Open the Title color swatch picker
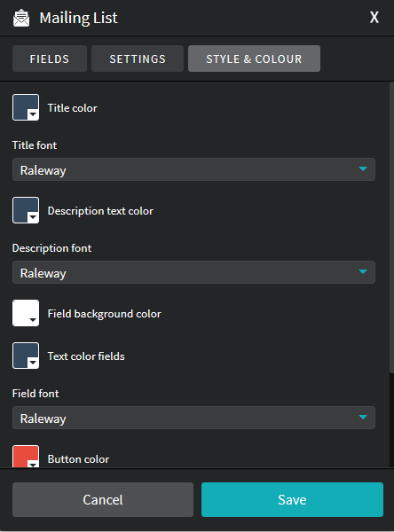This screenshot has height=532, width=394. click(26, 107)
